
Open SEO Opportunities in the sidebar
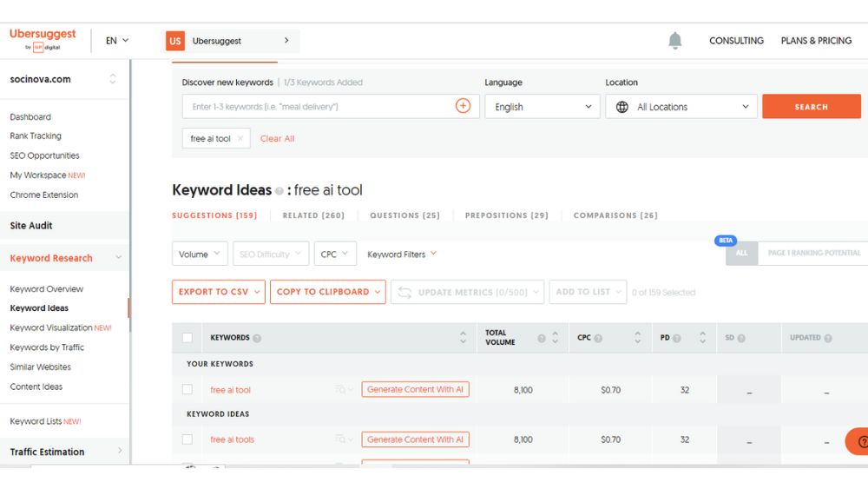[44, 155]
